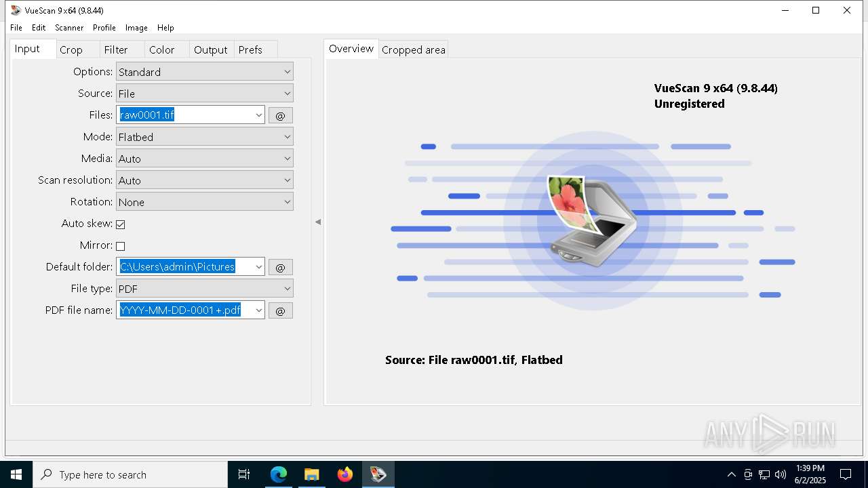Open the volume tray icon
This screenshot has width=868, height=488.
coord(781,474)
